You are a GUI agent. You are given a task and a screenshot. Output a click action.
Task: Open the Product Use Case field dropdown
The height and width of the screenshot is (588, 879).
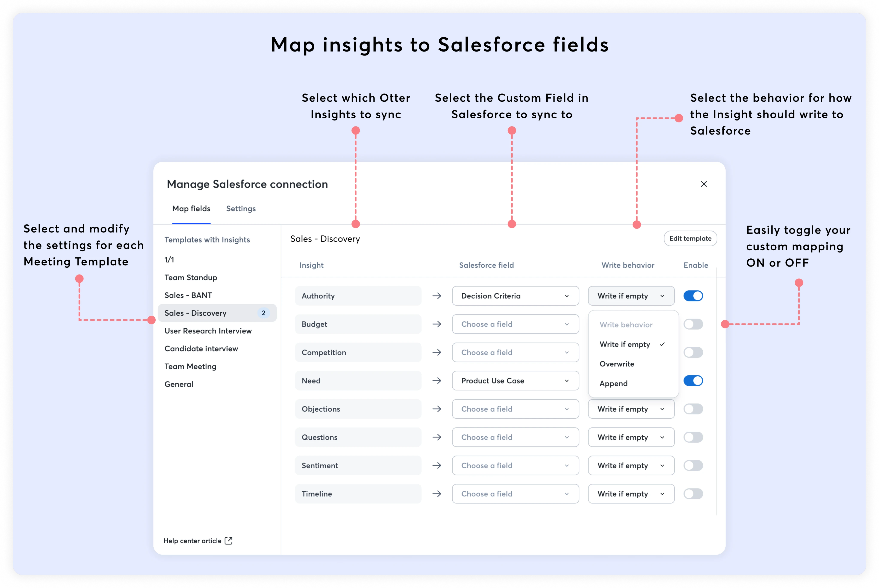point(515,381)
